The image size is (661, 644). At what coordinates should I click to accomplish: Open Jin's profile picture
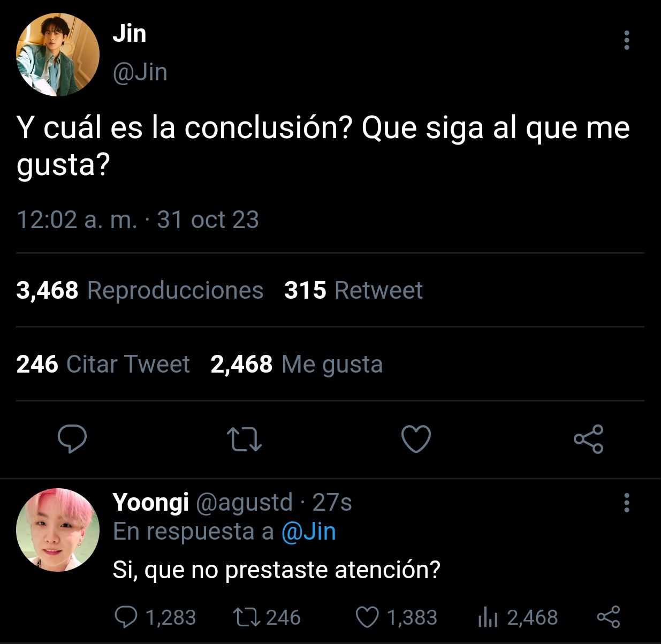(x=58, y=55)
